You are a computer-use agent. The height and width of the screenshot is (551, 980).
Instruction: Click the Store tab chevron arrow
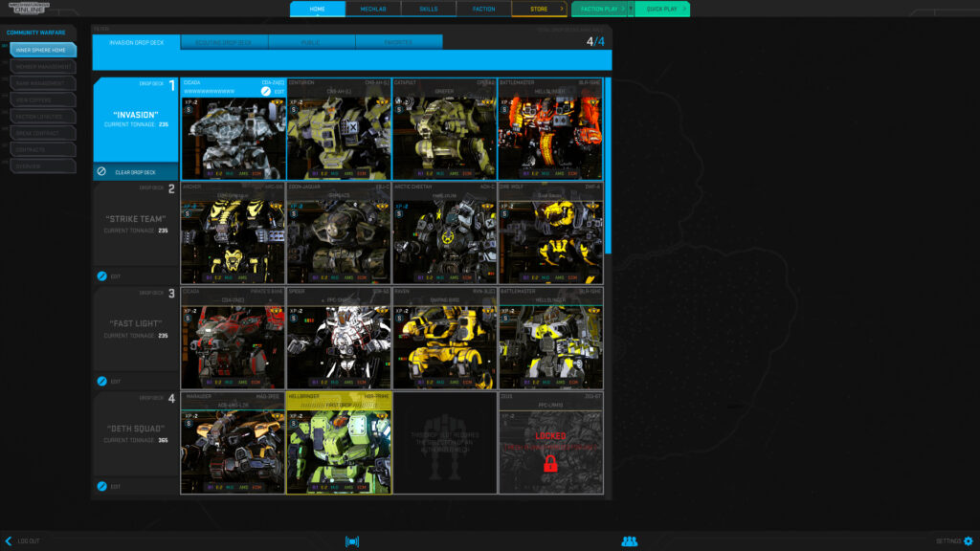[561, 9]
